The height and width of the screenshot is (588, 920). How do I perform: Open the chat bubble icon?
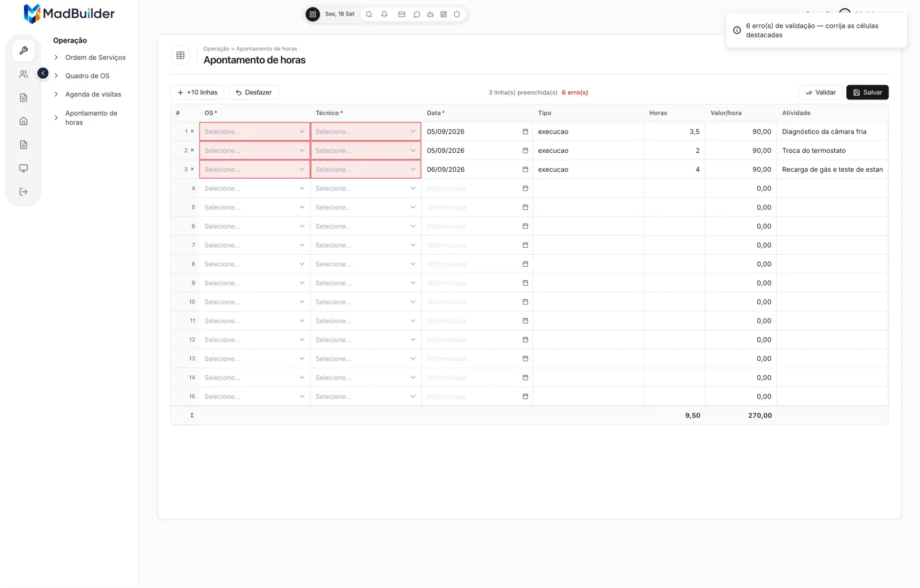(417, 14)
